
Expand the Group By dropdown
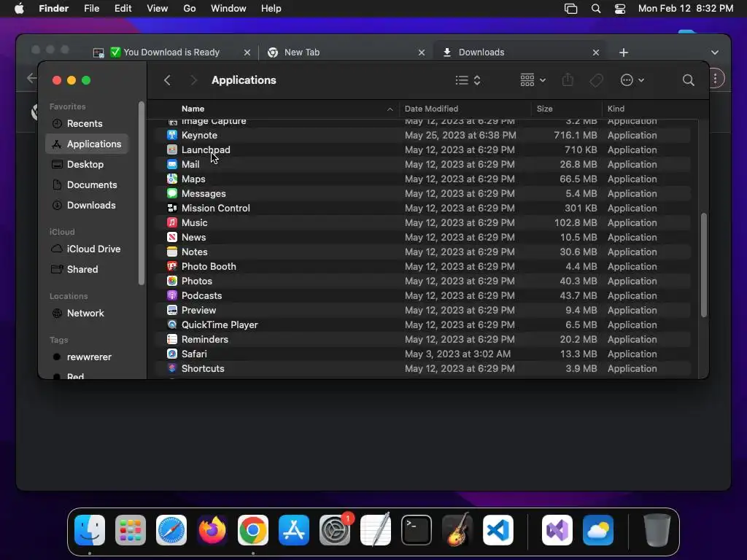pyautogui.click(x=533, y=80)
